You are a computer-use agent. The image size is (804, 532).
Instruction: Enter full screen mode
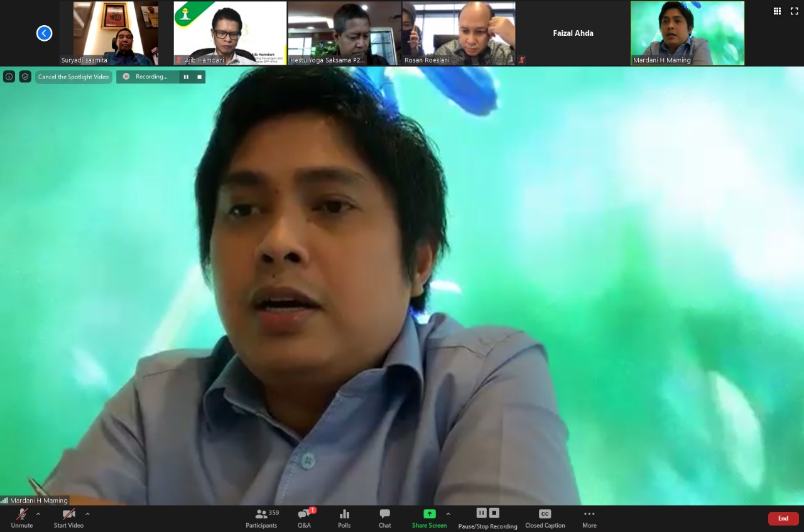coord(794,11)
